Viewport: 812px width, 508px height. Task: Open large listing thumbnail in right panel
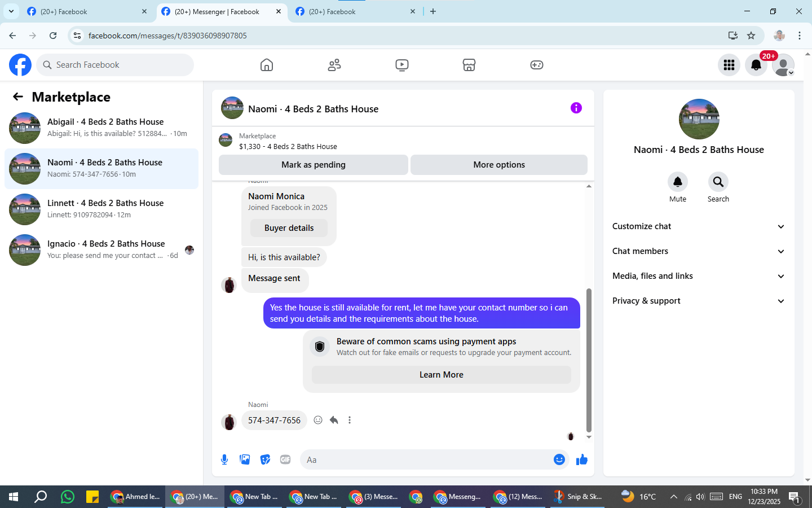click(x=699, y=119)
